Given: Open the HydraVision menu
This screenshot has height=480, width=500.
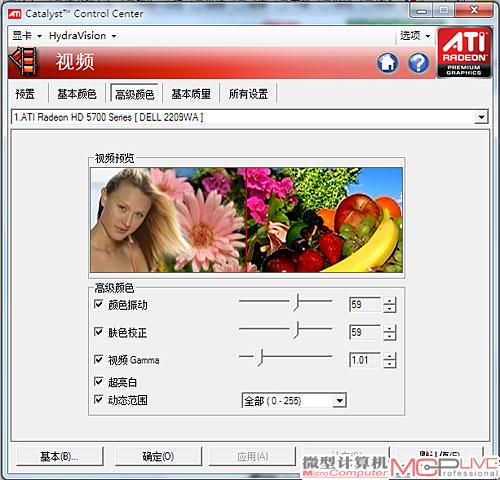Looking at the screenshot, I should pyautogui.click(x=83, y=36).
